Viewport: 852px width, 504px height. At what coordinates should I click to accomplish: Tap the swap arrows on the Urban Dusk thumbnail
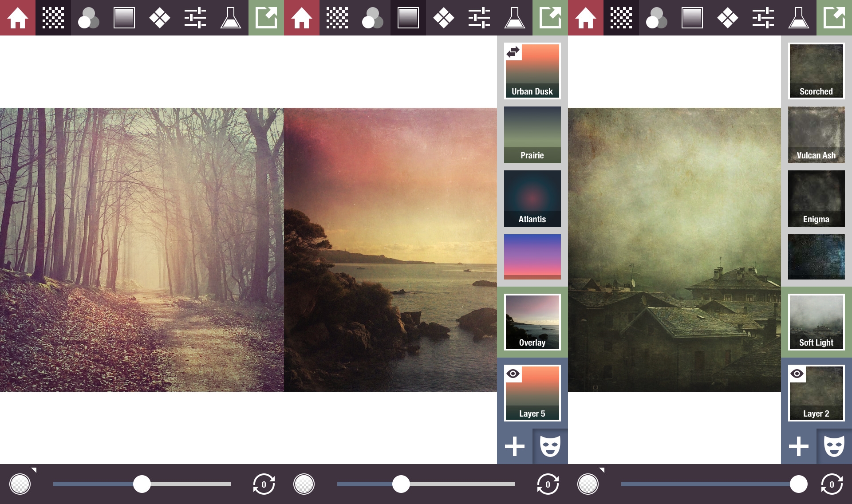pos(513,52)
